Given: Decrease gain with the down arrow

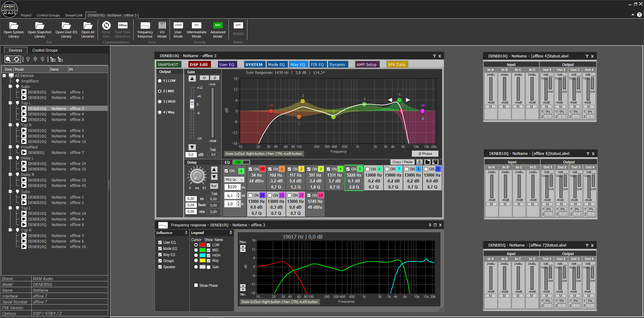Looking at the screenshot, I should click(192, 147).
